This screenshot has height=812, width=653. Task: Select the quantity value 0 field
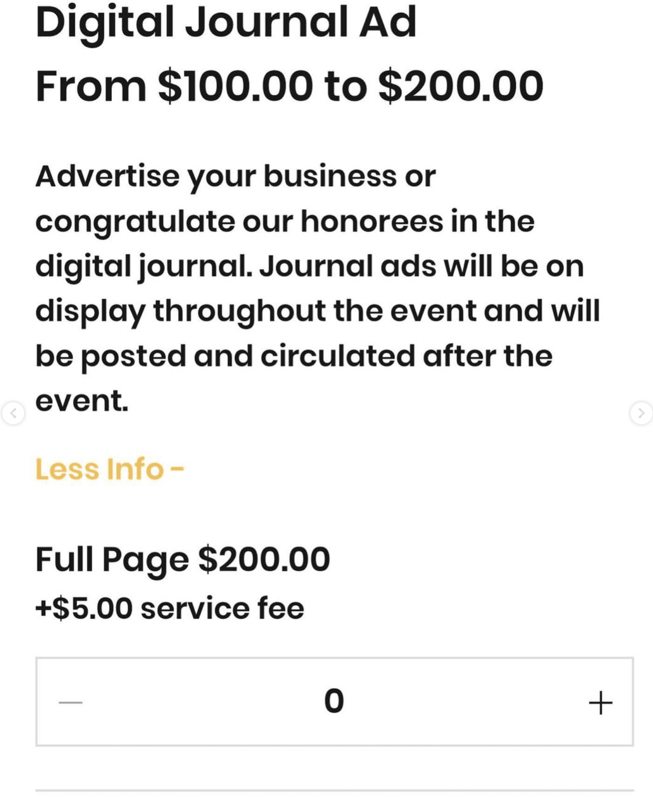[334, 701]
